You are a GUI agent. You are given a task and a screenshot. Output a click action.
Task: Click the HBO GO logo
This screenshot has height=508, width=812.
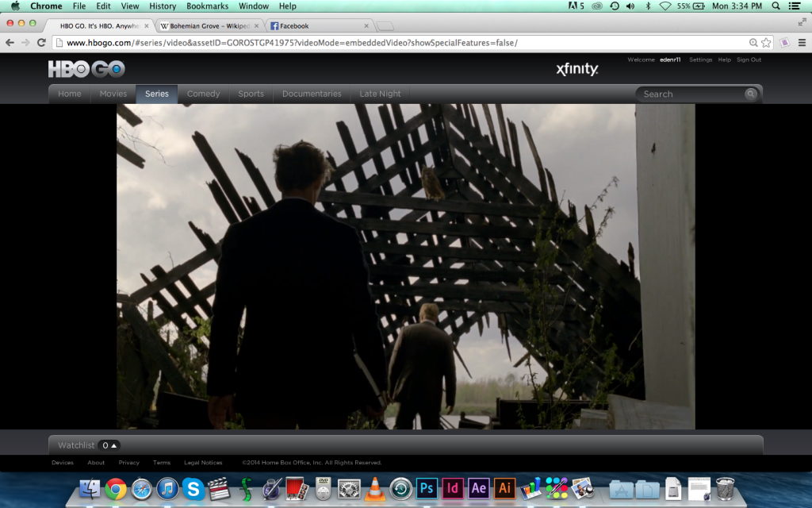tap(86, 69)
